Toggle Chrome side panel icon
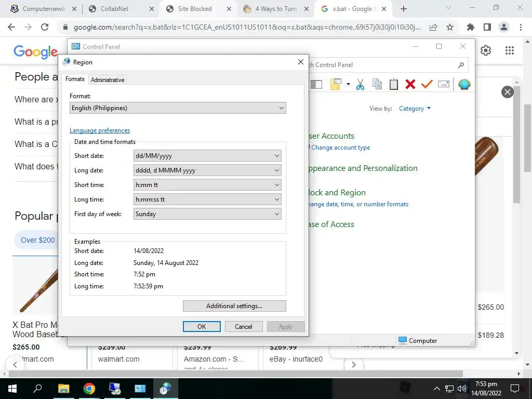Image resolution: width=532 pixels, height=399 pixels. [x=487, y=27]
